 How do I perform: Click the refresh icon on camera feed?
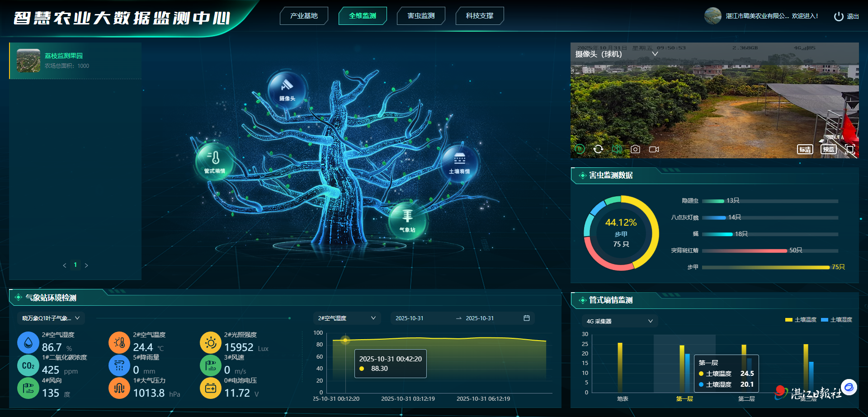pos(598,149)
